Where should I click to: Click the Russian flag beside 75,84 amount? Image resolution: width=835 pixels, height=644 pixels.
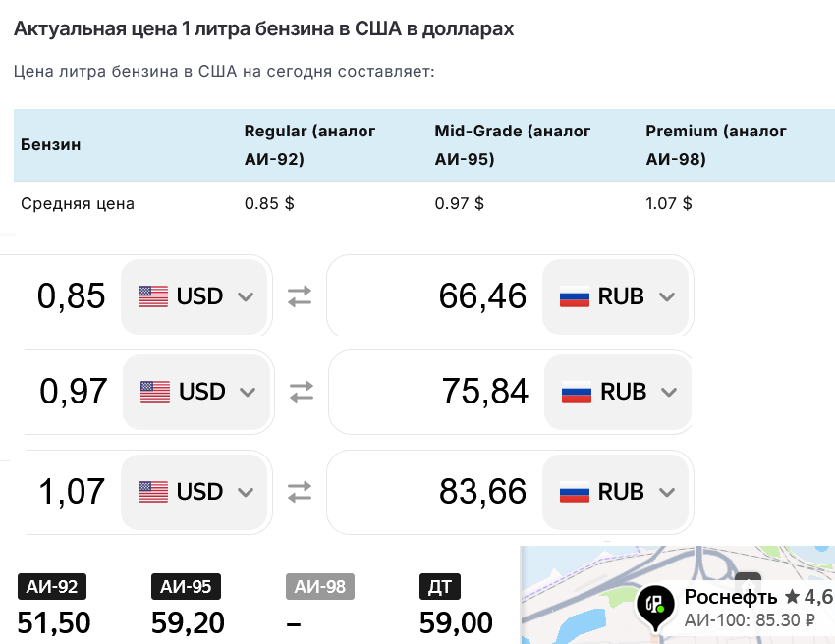[577, 392]
